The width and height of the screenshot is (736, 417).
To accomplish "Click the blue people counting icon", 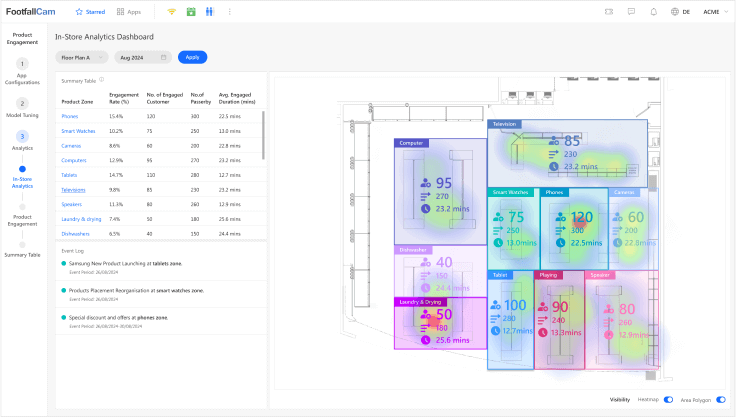I will 210,12.
